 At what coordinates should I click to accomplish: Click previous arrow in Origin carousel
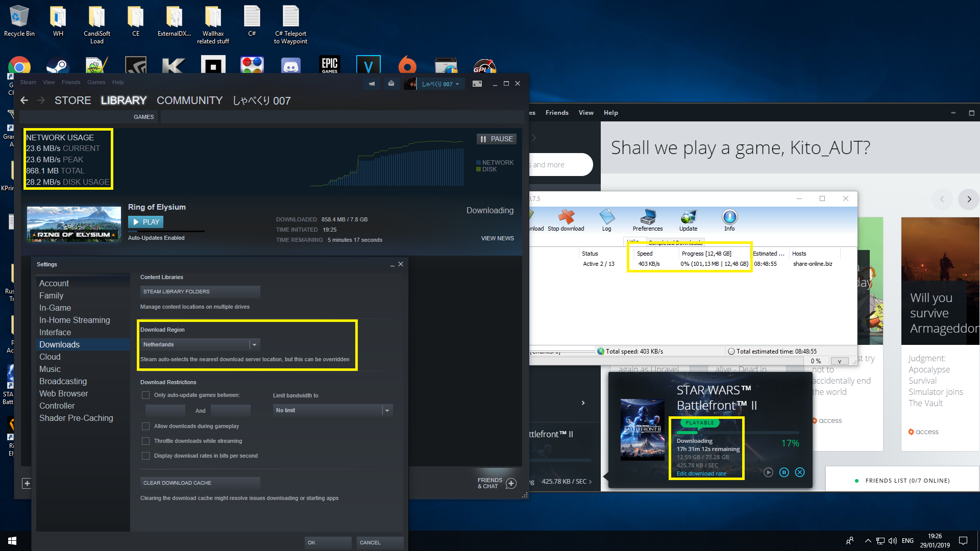(942, 199)
